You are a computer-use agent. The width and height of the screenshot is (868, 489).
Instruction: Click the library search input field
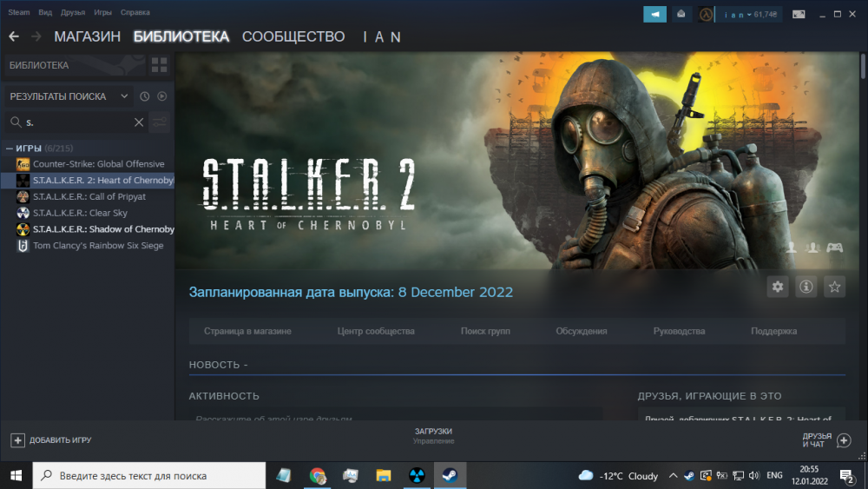click(x=77, y=122)
